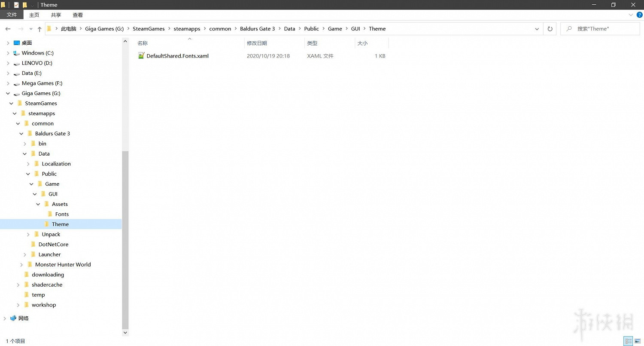Click the DefaultShared.Fonts.xaml file icon

coord(141,56)
